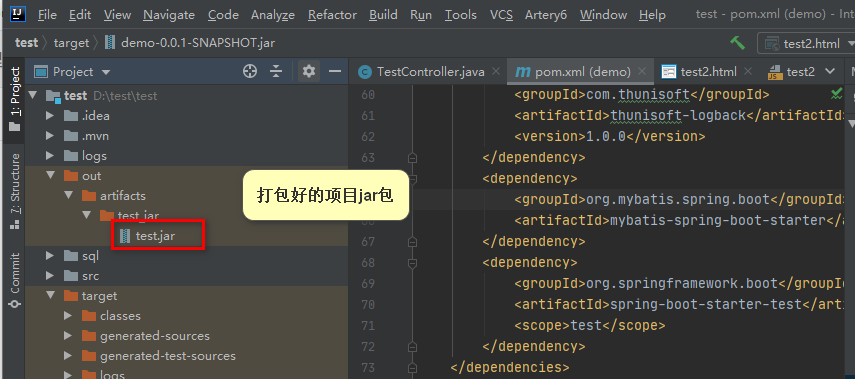
Task: Toggle fold marker beside line 63
Action: pyautogui.click(x=412, y=158)
